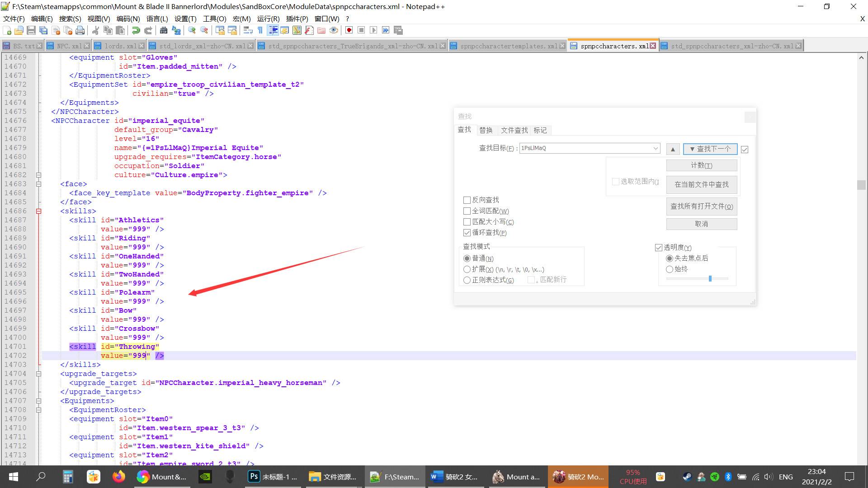Create a new file with toolbar icon
This screenshot has width=868, height=488.
[x=7, y=30]
